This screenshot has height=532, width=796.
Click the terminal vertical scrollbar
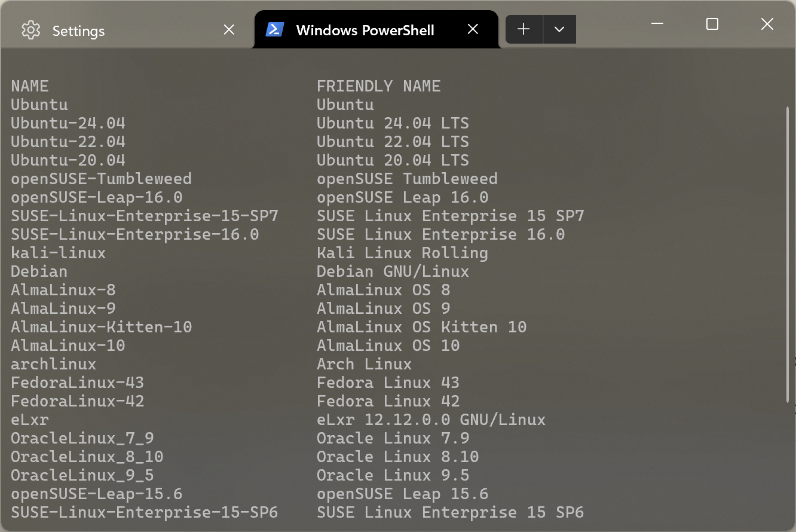788,254
